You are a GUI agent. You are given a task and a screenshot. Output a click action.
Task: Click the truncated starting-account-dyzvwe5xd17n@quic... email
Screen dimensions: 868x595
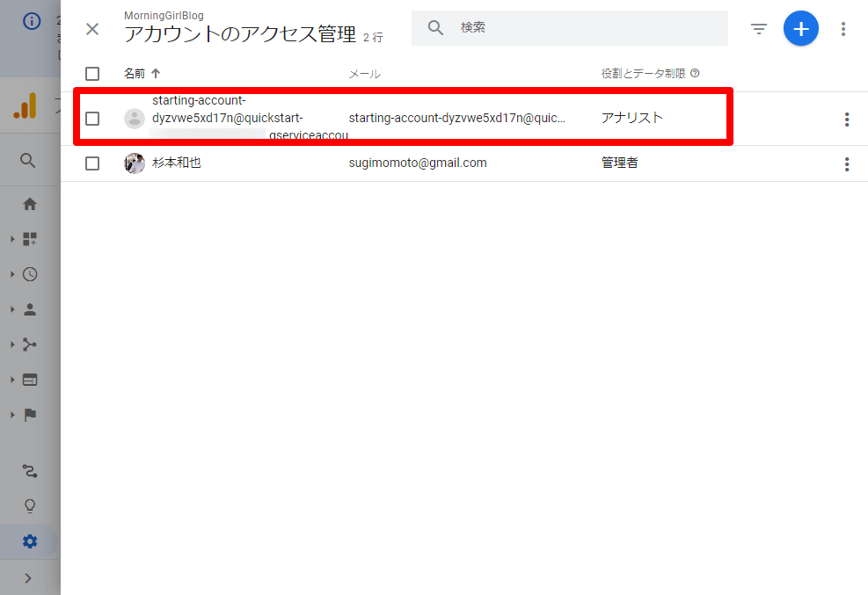[456, 118]
